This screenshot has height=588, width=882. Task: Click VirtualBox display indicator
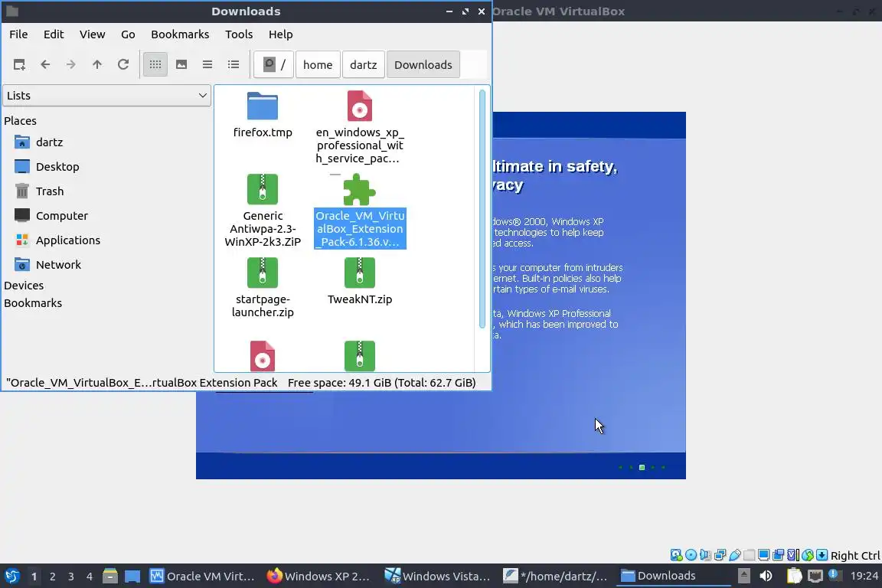pyautogui.click(x=764, y=555)
